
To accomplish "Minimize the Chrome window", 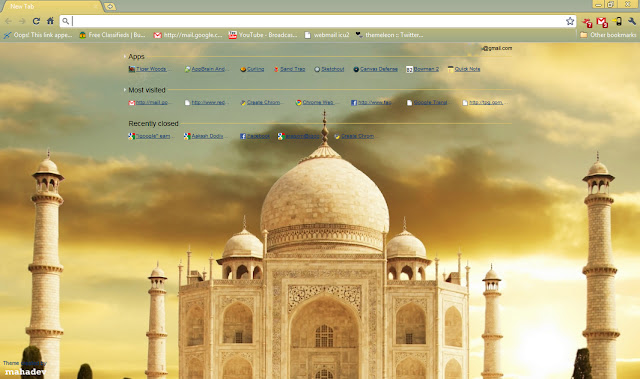I will coord(598,4).
